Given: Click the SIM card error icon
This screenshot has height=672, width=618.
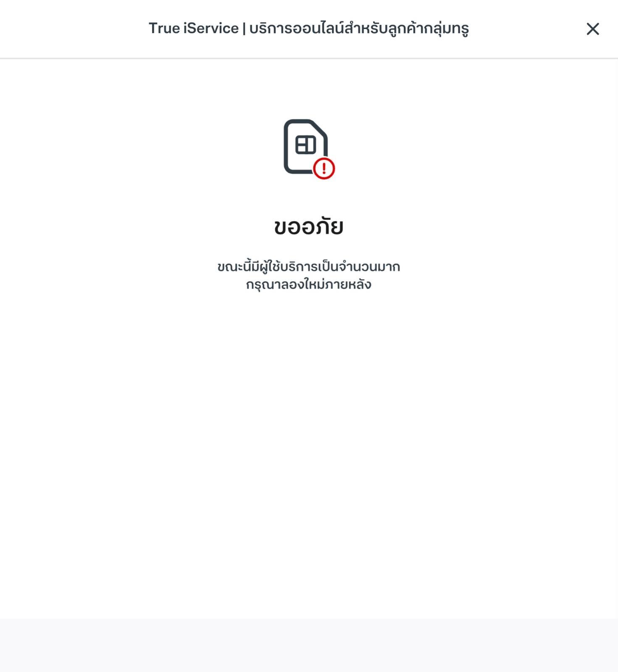Looking at the screenshot, I should [309, 149].
